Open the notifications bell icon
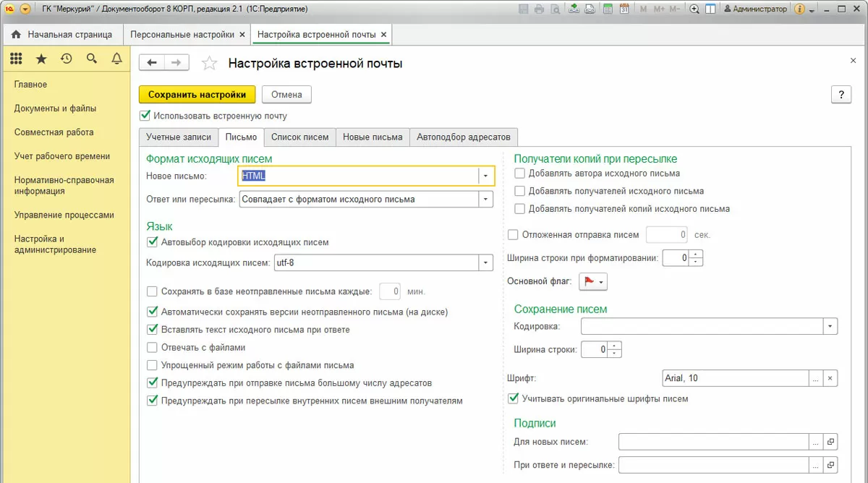The height and width of the screenshot is (483, 868). [117, 59]
